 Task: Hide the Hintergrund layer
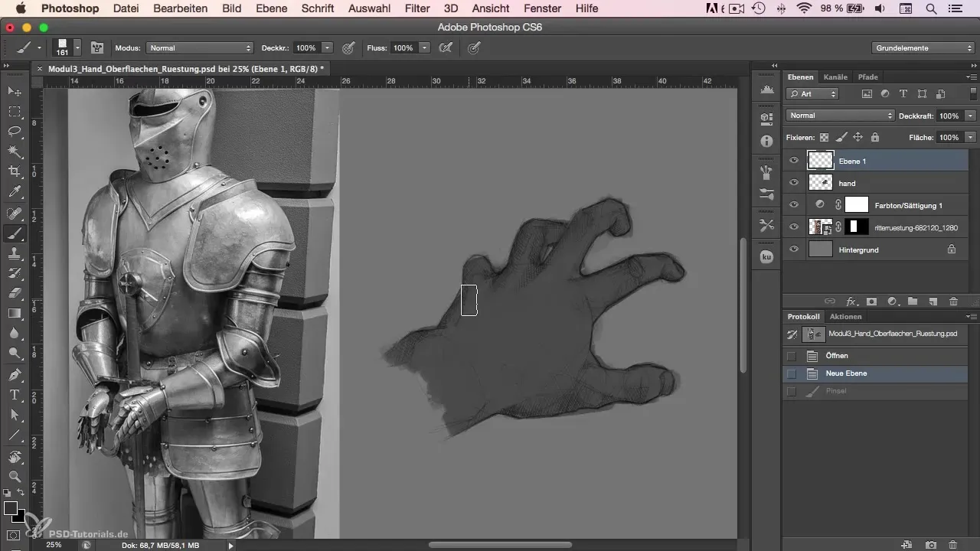point(794,249)
